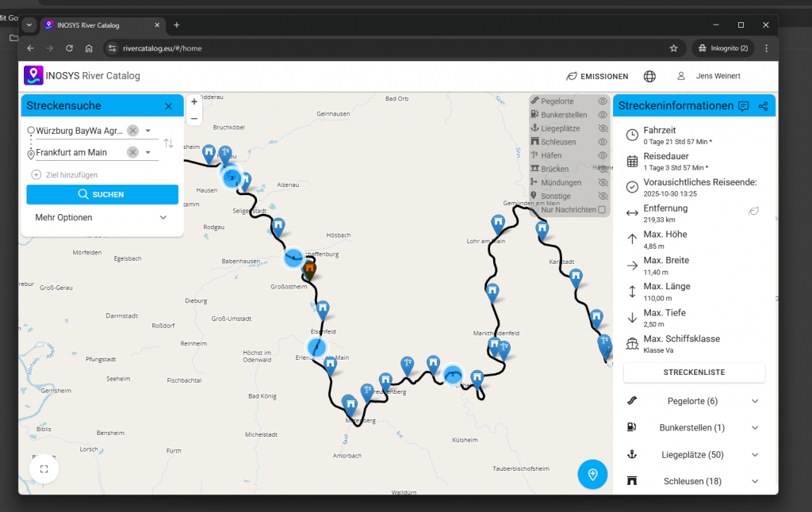Expand the Pegelorte (6) list

click(754, 401)
